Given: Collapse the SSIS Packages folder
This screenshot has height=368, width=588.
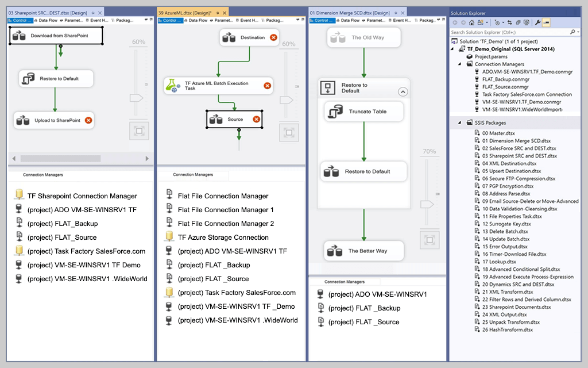Looking at the screenshot, I should coord(460,123).
